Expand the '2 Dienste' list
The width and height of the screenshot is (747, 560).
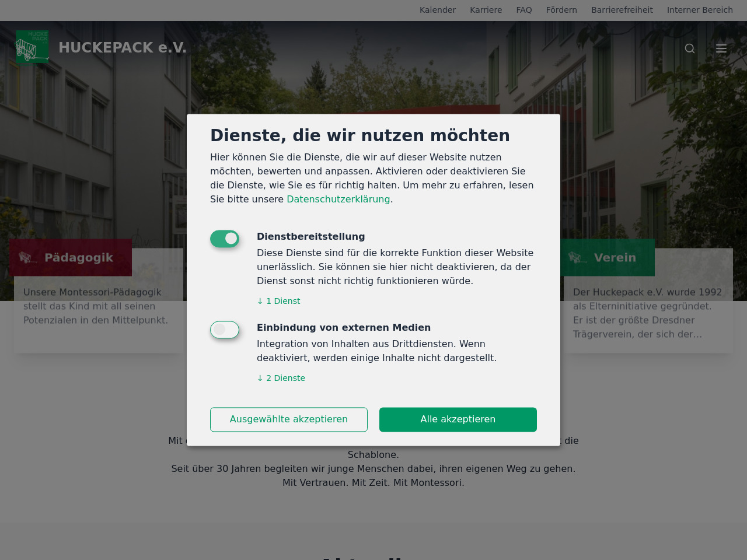pos(281,378)
